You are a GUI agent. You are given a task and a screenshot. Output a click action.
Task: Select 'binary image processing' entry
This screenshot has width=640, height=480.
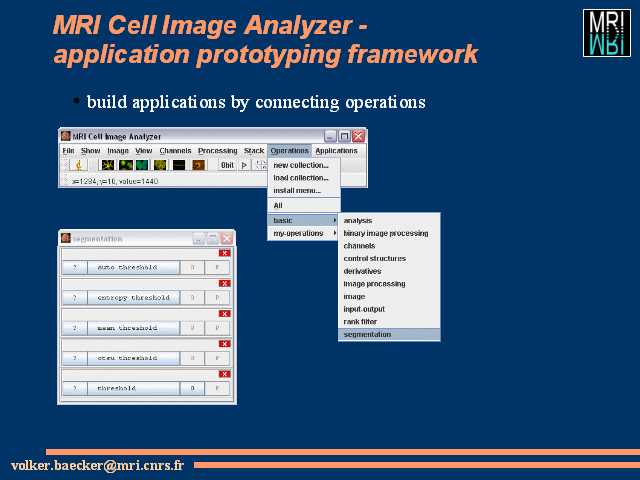click(x=389, y=233)
